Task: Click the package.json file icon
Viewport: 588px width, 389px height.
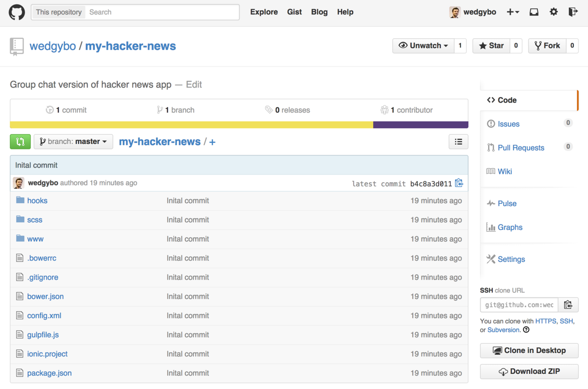Action: click(x=19, y=373)
